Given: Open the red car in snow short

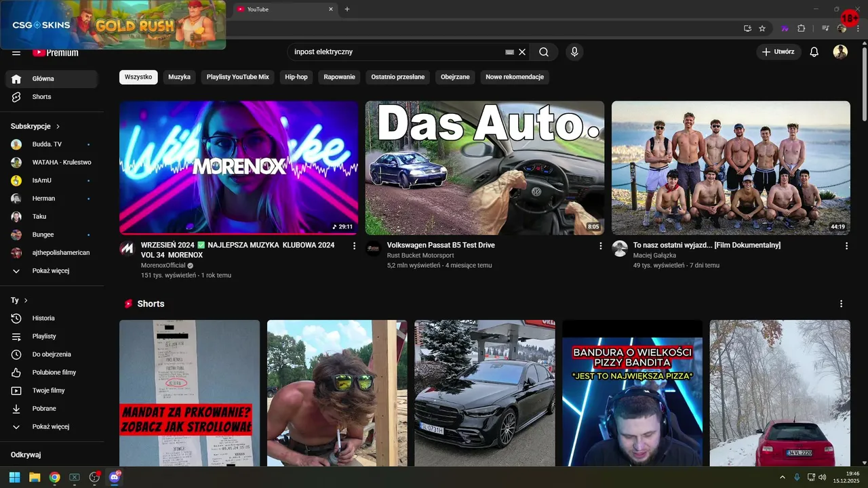Looking at the screenshot, I should click(x=780, y=393).
